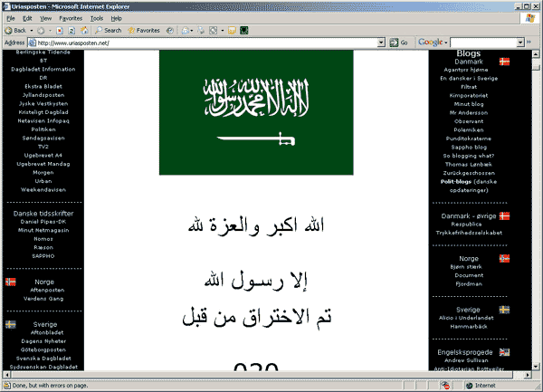Viewport: 543px width, 392px height.
Task: Click the Danish flag beside Danmark blogs
Action: tap(504, 62)
